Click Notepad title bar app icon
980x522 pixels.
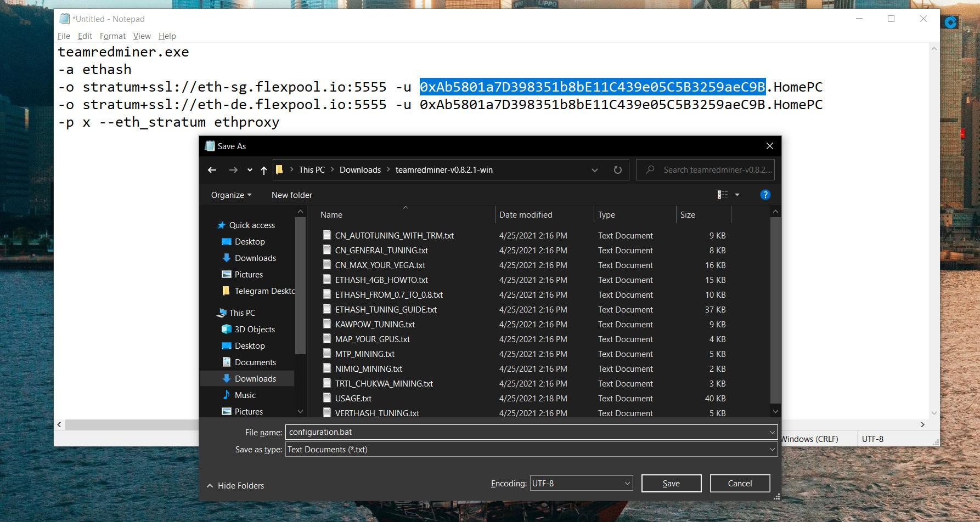64,19
